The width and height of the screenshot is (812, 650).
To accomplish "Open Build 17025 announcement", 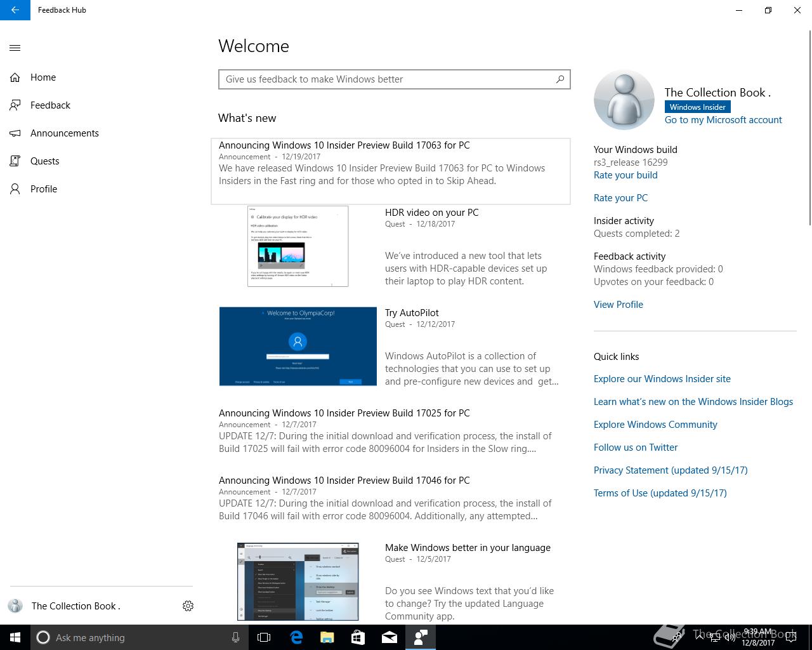I will click(x=391, y=431).
